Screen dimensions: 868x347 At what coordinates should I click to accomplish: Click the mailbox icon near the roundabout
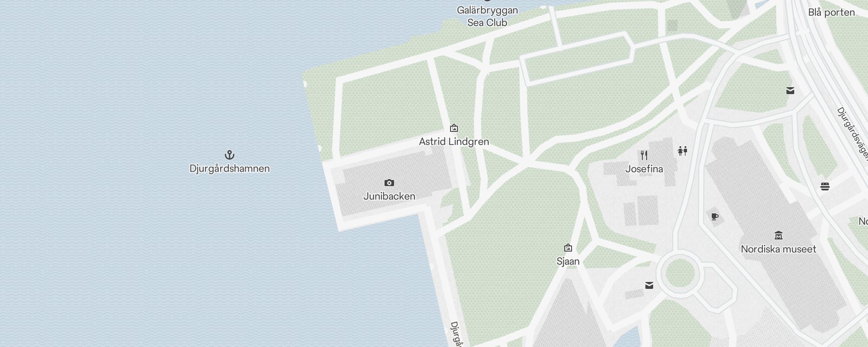point(649,285)
